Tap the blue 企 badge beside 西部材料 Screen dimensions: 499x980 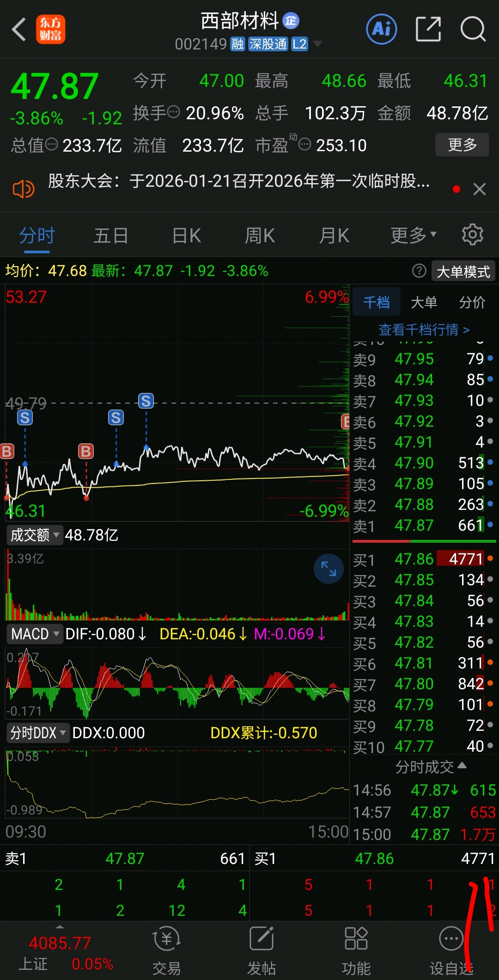pos(291,21)
